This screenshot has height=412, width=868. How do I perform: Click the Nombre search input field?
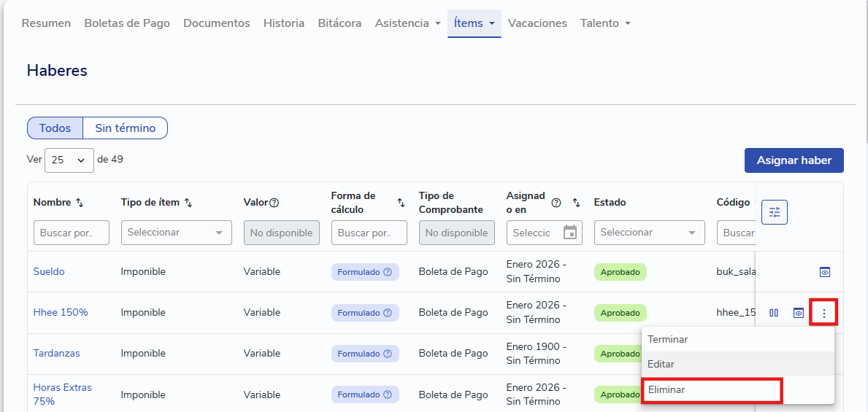(x=71, y=233)
